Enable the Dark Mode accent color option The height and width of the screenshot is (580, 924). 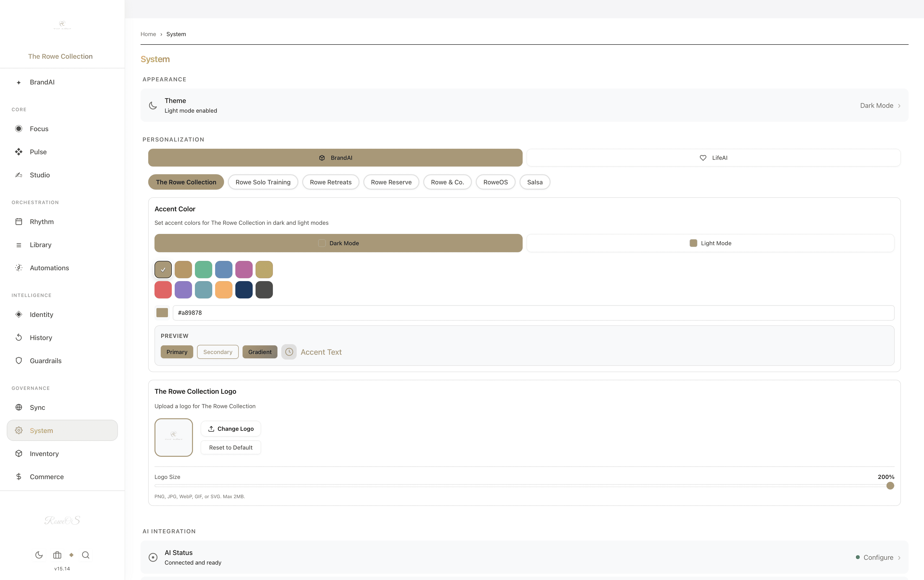pyautogui.click(x=338, y=243)
